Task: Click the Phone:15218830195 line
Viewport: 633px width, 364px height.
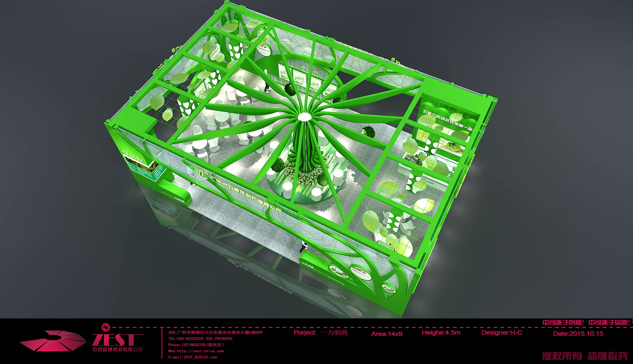Action: (x=196, y=345)
